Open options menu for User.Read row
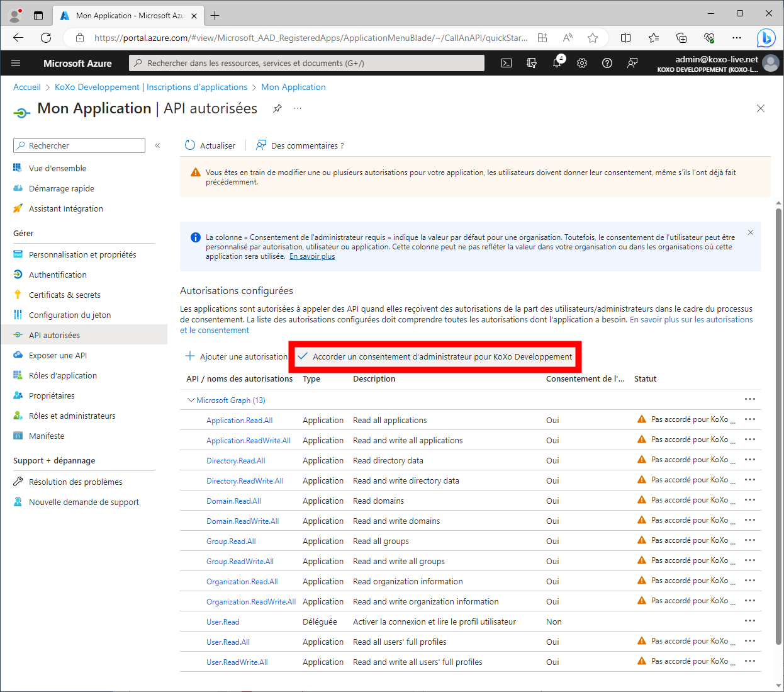 750,621
